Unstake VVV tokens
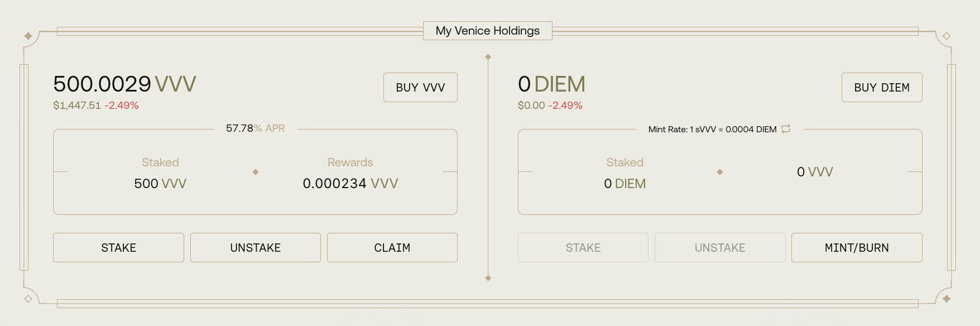This screenshot has width=980, height=326. pyautogui.click(x=256, y=248)
